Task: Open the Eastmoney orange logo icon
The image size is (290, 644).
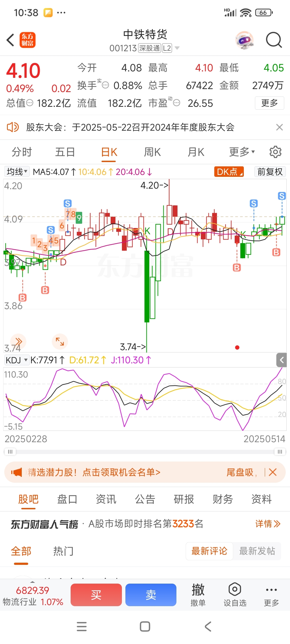Action: point(27,40)
